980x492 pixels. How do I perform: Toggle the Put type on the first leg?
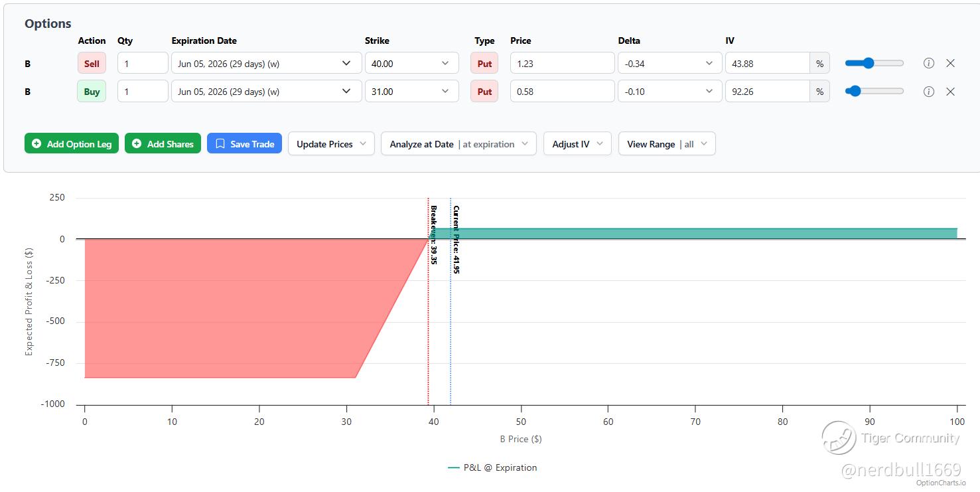pyautogui.click(x=484, y=64)
